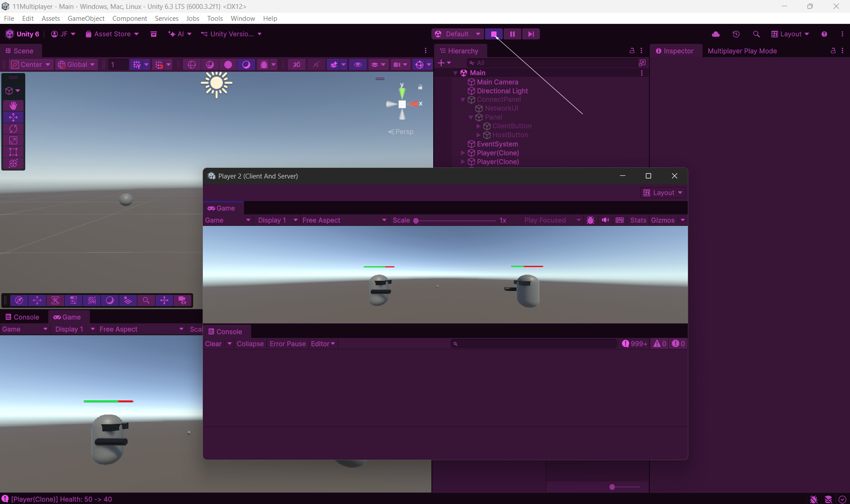
Task: Click the global search magnifier icon
Action: 756,34
